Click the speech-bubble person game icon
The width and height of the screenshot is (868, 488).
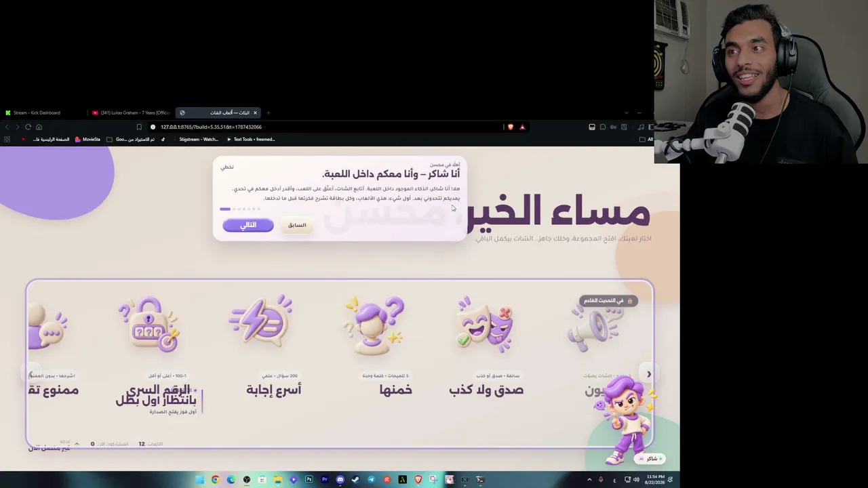click(48, 326)
